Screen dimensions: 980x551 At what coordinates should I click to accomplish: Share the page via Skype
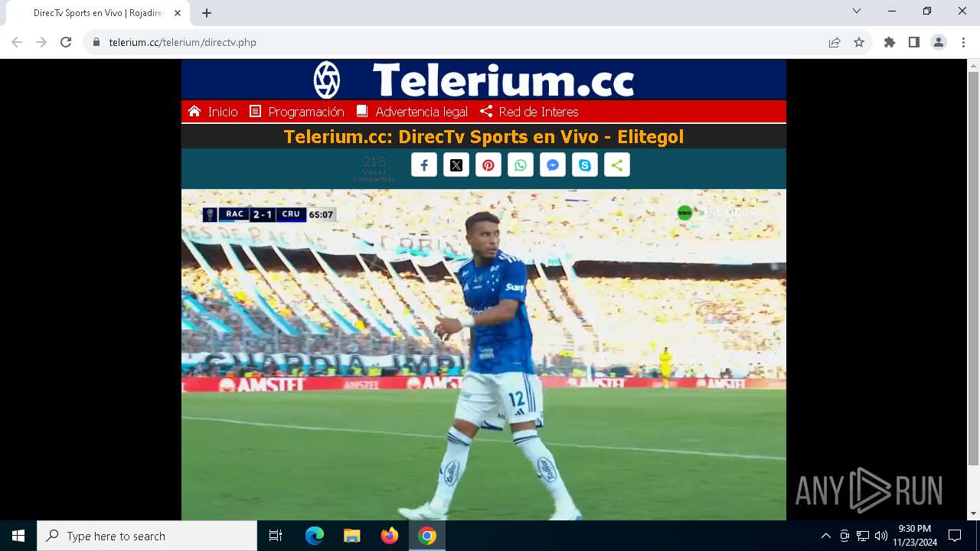585,165
